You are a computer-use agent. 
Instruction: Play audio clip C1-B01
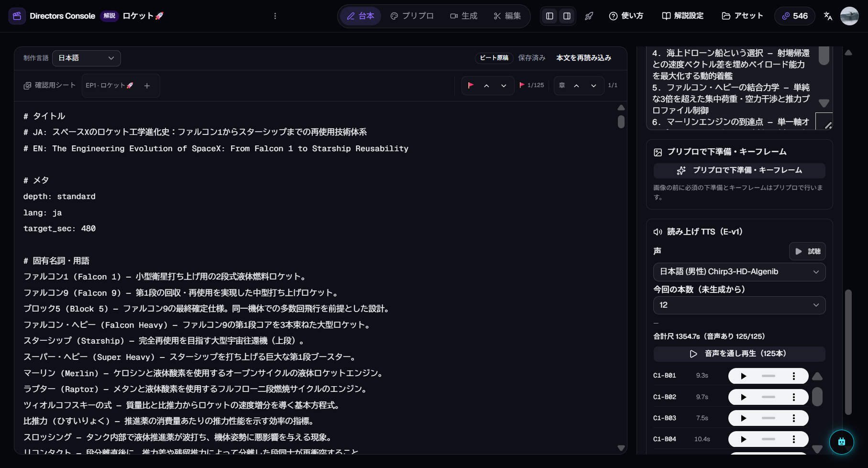[x=743, y=376]
